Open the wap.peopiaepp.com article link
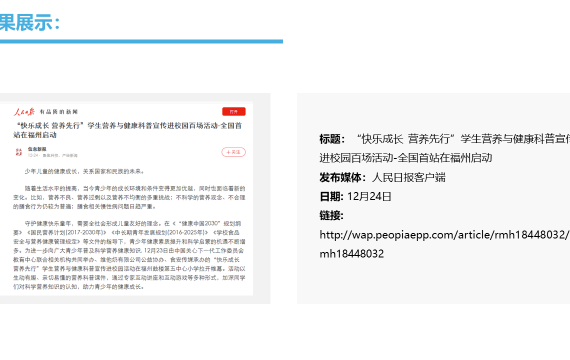570x360 pixels. [445, 235]
